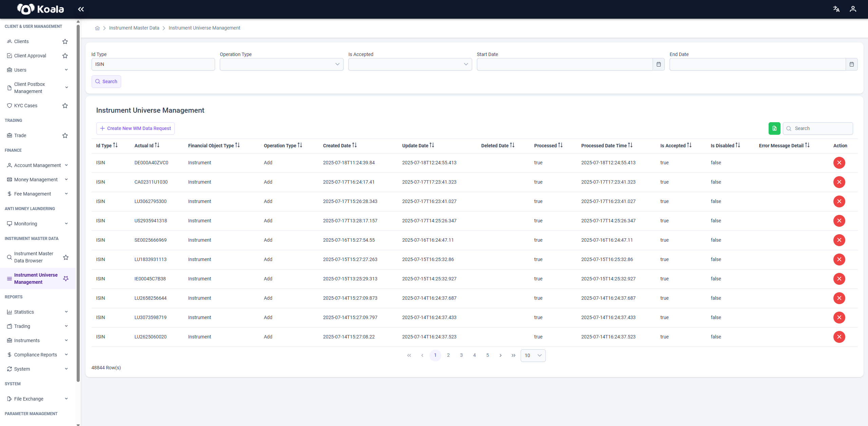The image size is (868, 426).
Task: Delete the DE000A40ZVC0 row with red X
Action: tap(839, 163)
